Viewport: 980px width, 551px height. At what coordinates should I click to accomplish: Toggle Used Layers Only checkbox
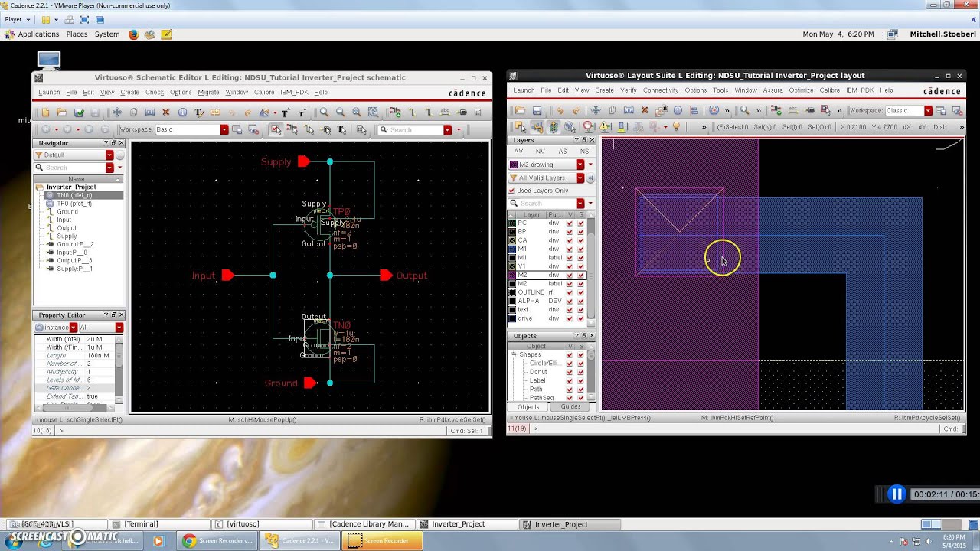511,191
